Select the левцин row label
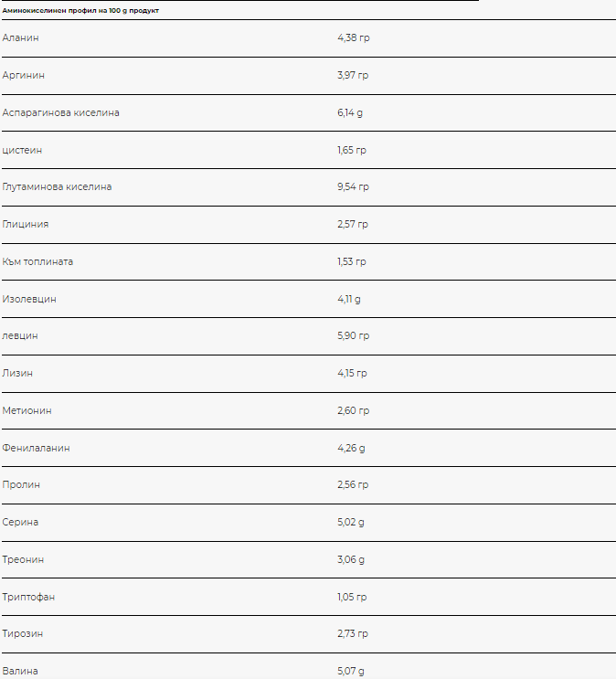This screenshot has width=616, height=679. click(x=20, y=336)
